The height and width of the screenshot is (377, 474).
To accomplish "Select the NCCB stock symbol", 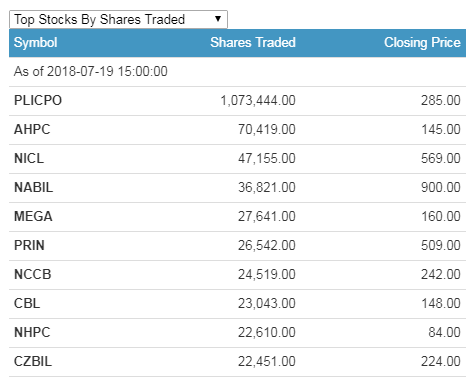I will [x=32, y=274].
